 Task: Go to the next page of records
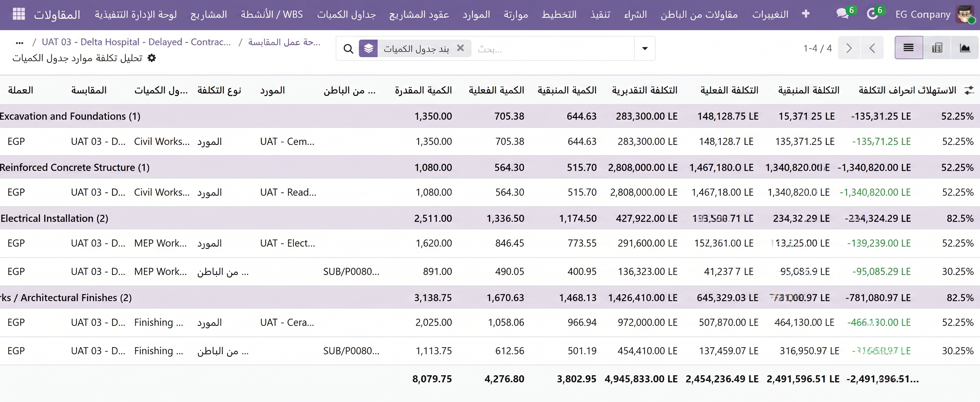849,48
